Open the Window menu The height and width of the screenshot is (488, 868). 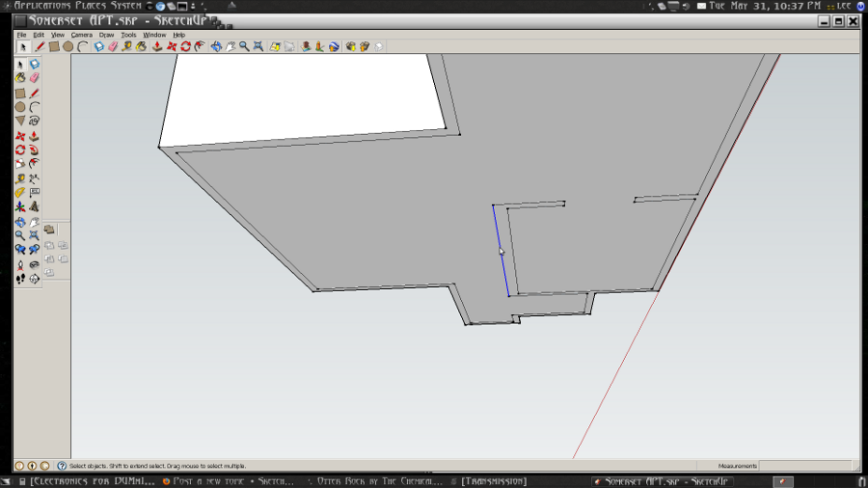[x=154, y=35]
